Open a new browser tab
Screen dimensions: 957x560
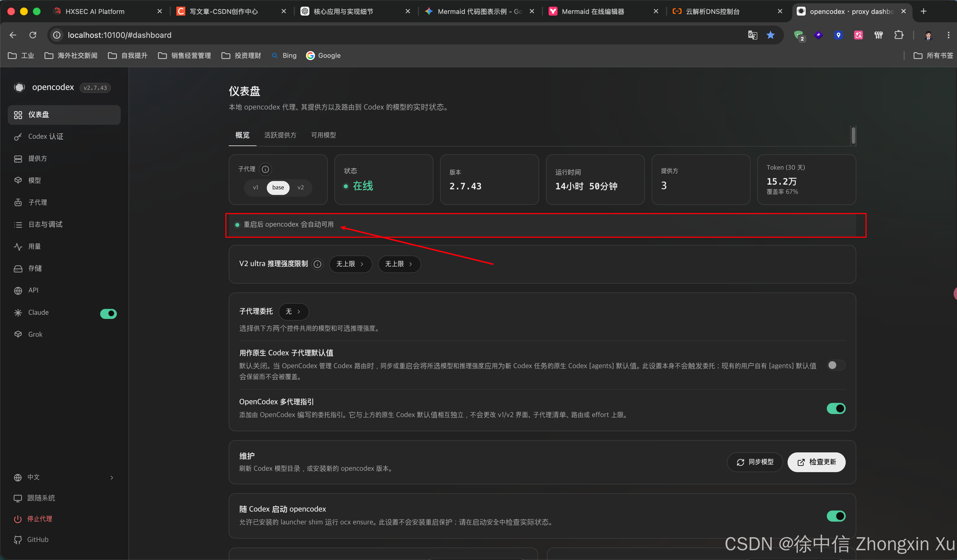[x=924, y=11]
